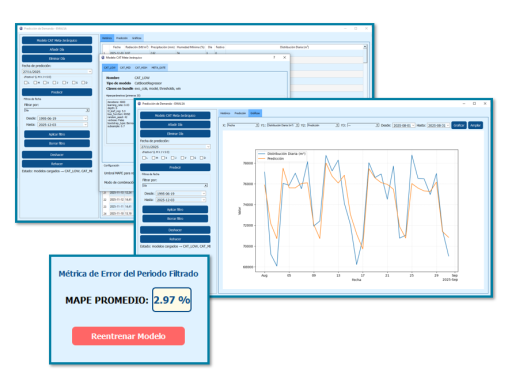
Task: Click the question mark help icon of Modelo CAT dialog
Action: 274,57
